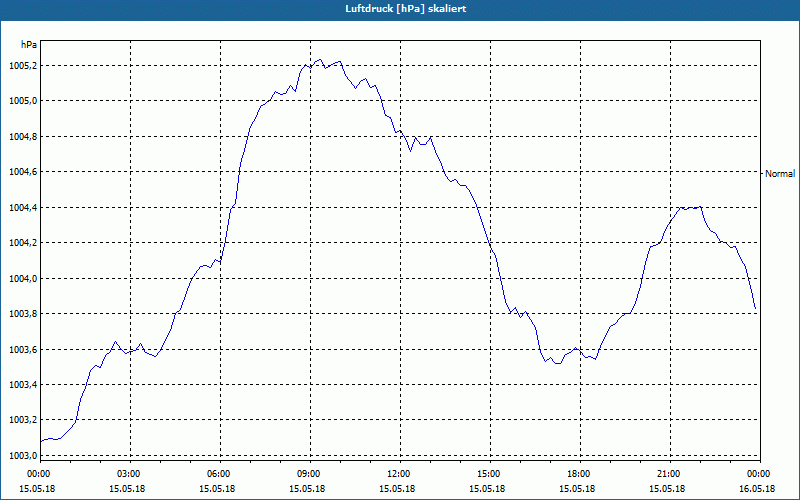The image size is (800, 500).
Task: Click the 1004,6 y-axis value
Action: (23, 172)
